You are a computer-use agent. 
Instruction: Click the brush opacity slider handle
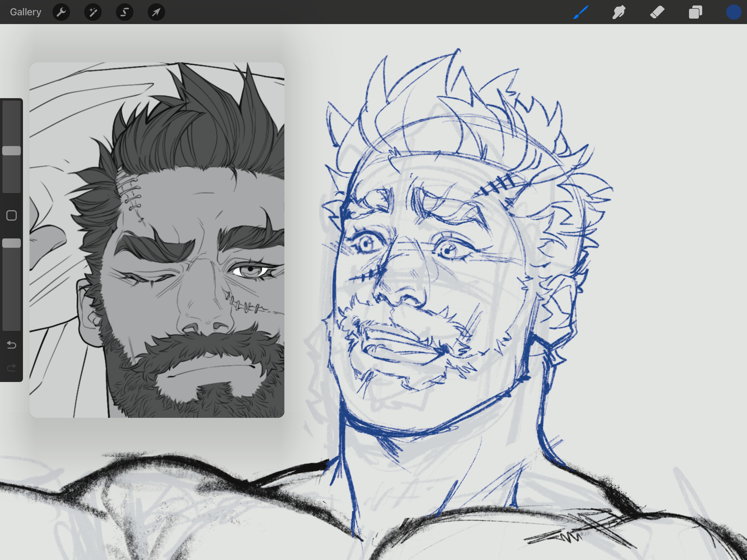(x=11, y=243)
